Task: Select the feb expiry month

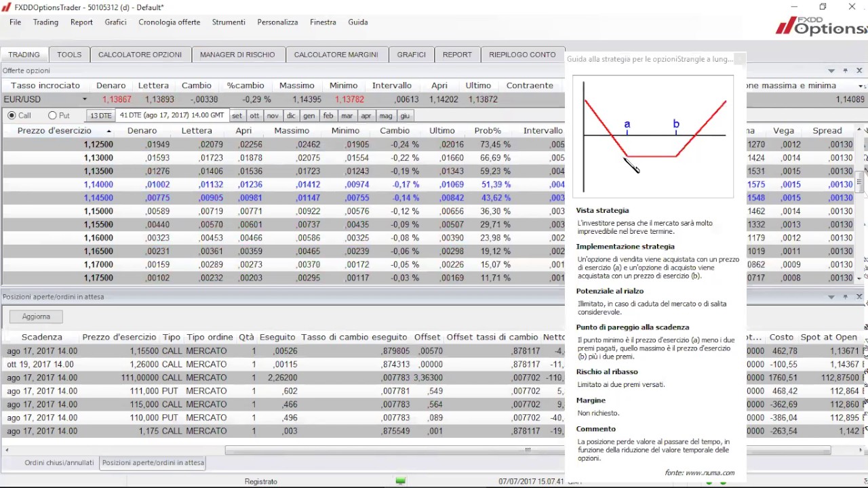Action: (x=328, y=116)
